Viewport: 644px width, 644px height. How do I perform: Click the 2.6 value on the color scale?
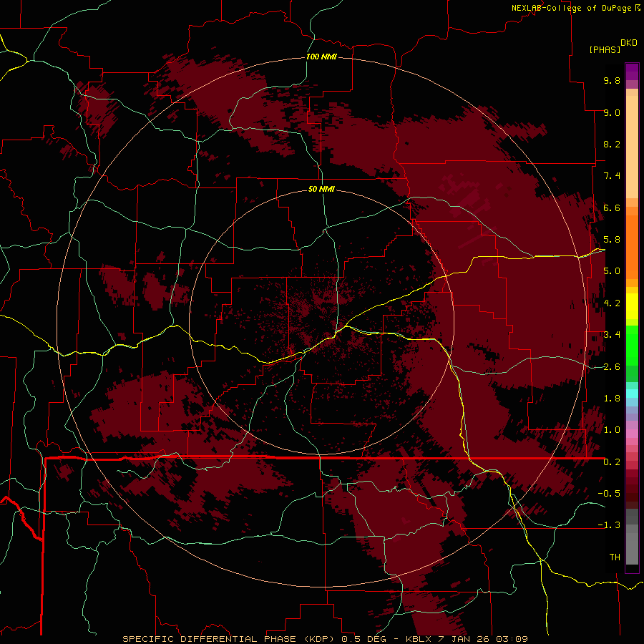pos(612,367)
